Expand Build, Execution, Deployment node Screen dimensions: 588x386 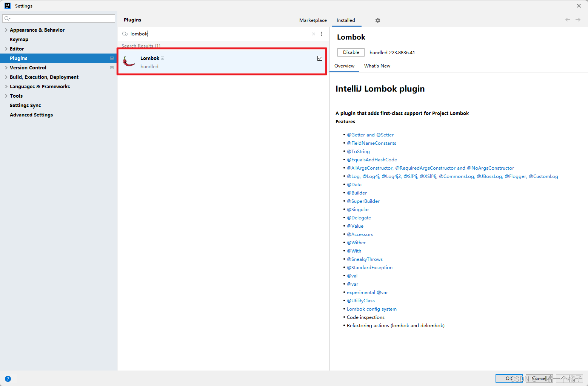[6, 77]
